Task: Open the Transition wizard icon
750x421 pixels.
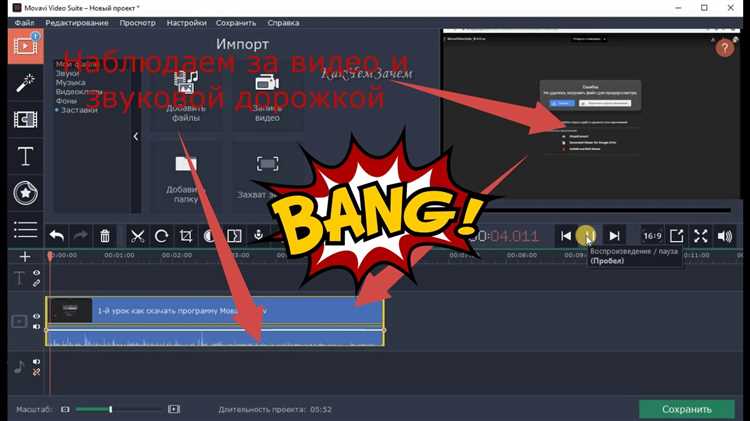Action: pyautogui.click(x=234, y=236)
